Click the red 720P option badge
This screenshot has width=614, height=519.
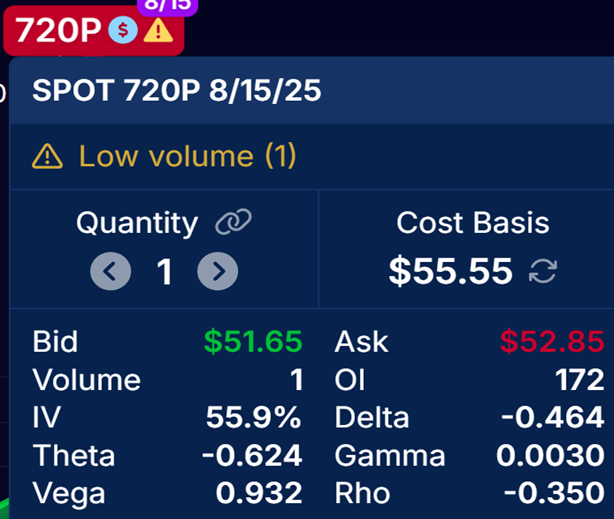tap(94, 31)
